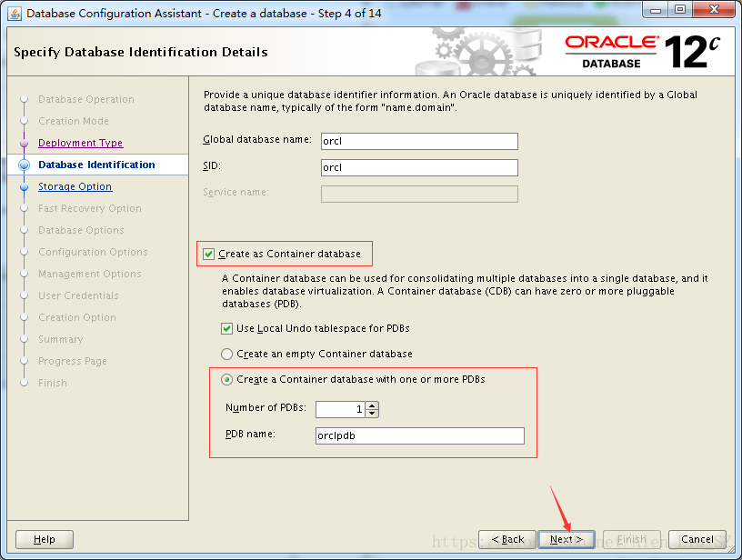Viewport: 742px width, 560px height.
Task: Click the Creation Option step
Action: click(x=77, y=317)
